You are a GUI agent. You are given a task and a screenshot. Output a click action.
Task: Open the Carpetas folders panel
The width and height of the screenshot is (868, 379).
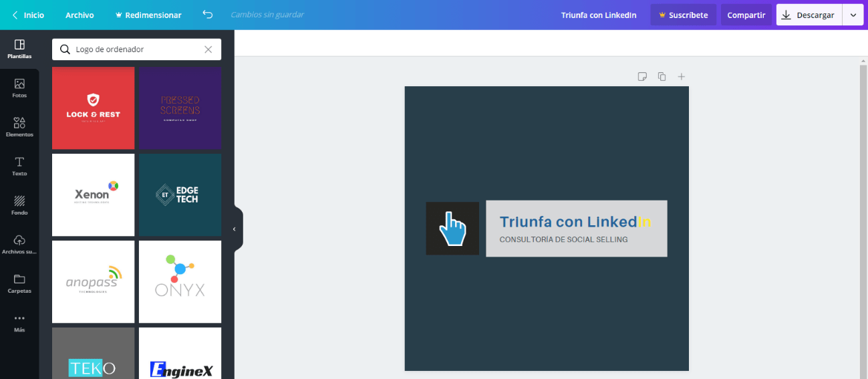pyautogui.click(x=19, y=283)
